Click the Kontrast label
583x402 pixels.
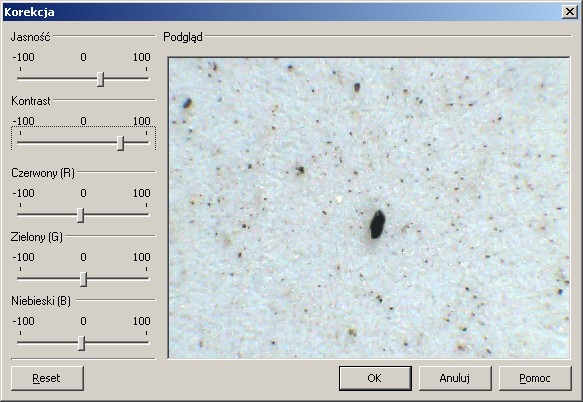(x=31, y=101)
